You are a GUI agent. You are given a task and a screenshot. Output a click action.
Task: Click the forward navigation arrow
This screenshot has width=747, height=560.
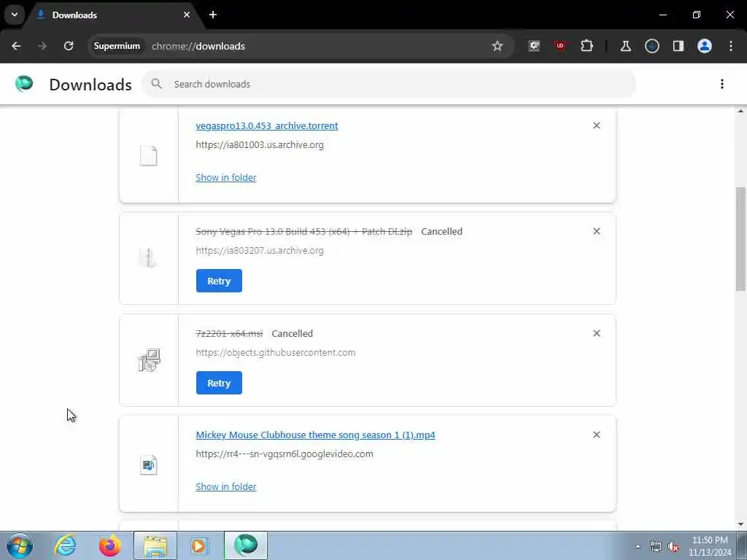(42, 46)
